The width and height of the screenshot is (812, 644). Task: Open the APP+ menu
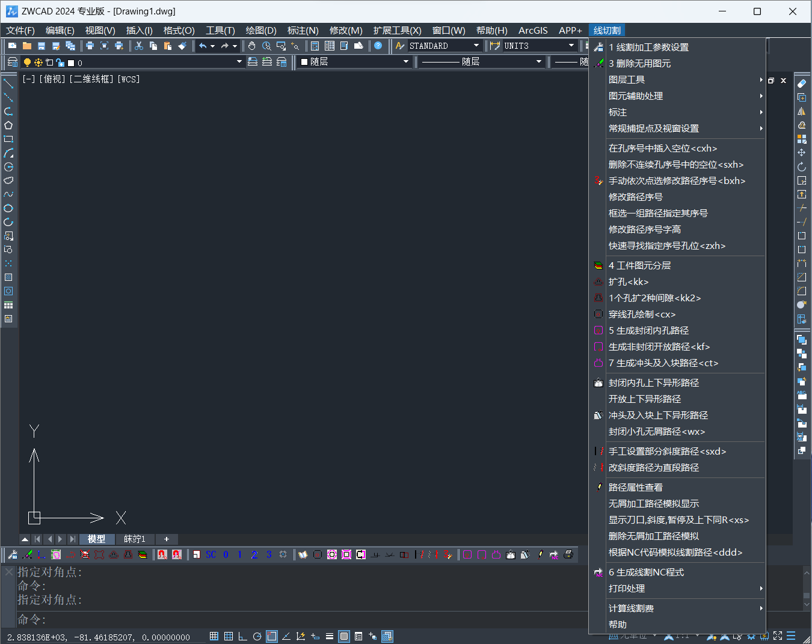click(x=570, y=30)
